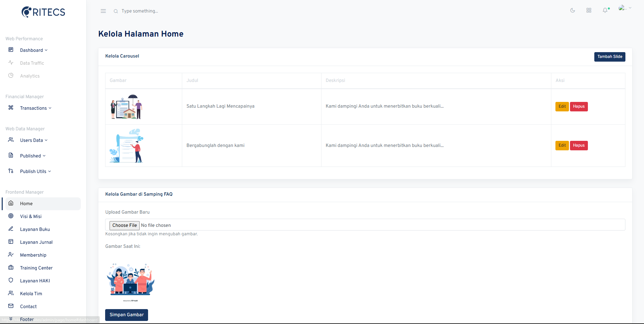Click the Membership sidebar icon
644x324 pixels.
pos(11,255)
